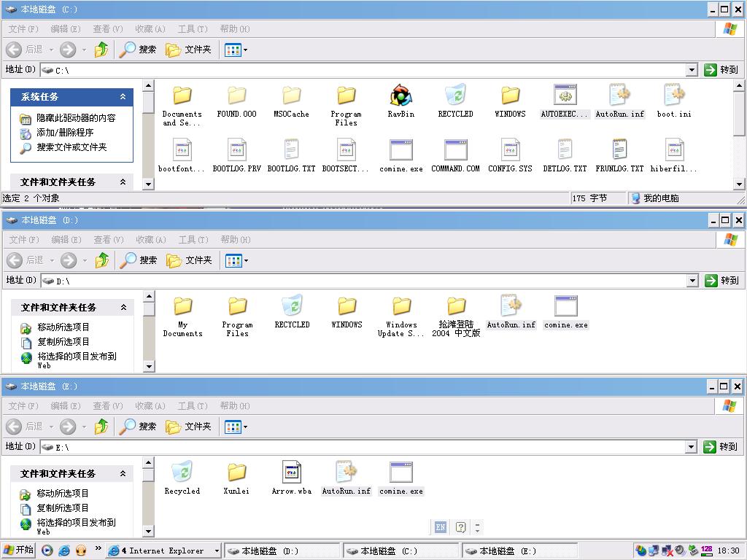Click 隐藏此驱动器的内容 link
The width and height of the screenshot is (747, 560).
[76, 118]
